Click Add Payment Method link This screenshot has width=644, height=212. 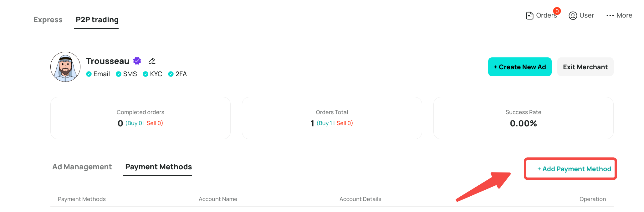[574, 169]
